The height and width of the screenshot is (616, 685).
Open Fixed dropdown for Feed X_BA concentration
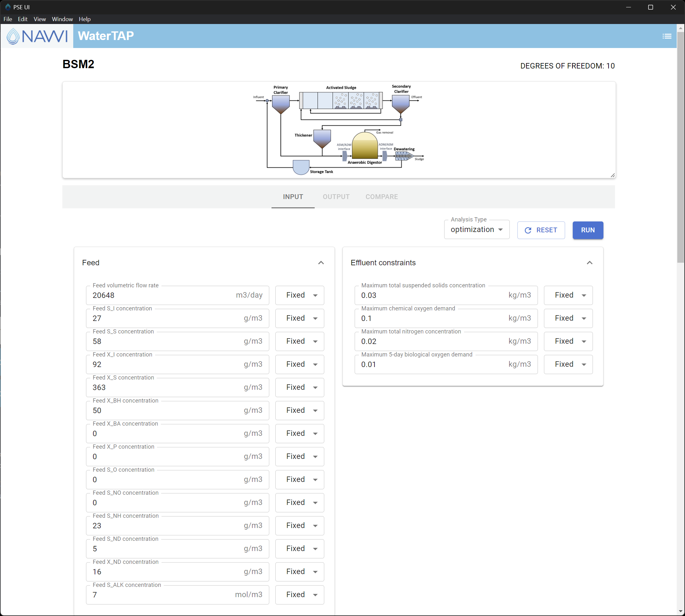(x=300, y=433)
